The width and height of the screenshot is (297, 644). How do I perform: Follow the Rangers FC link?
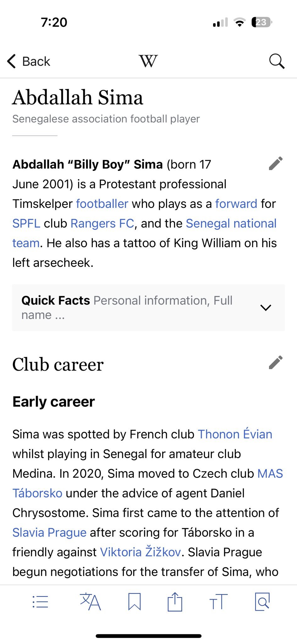pos(102,223)
